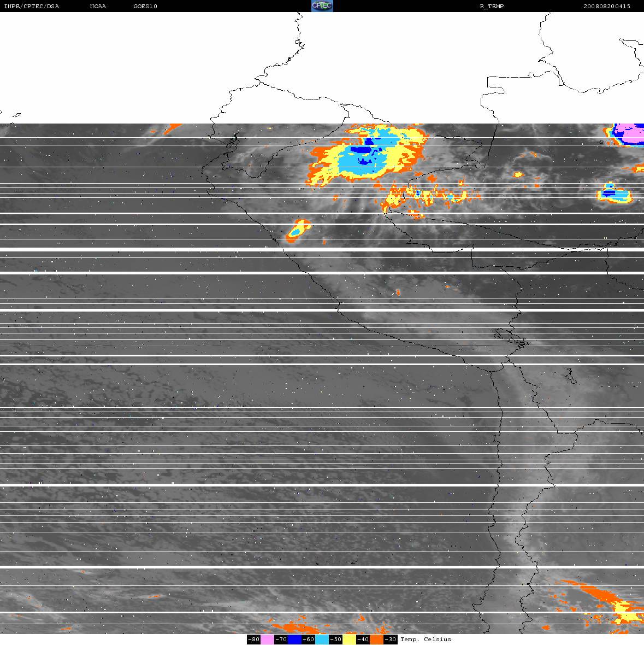Click the -40 legend value
Image resolution: width=644 pixels, height=645 pixels.
click(x=363, y=639)
